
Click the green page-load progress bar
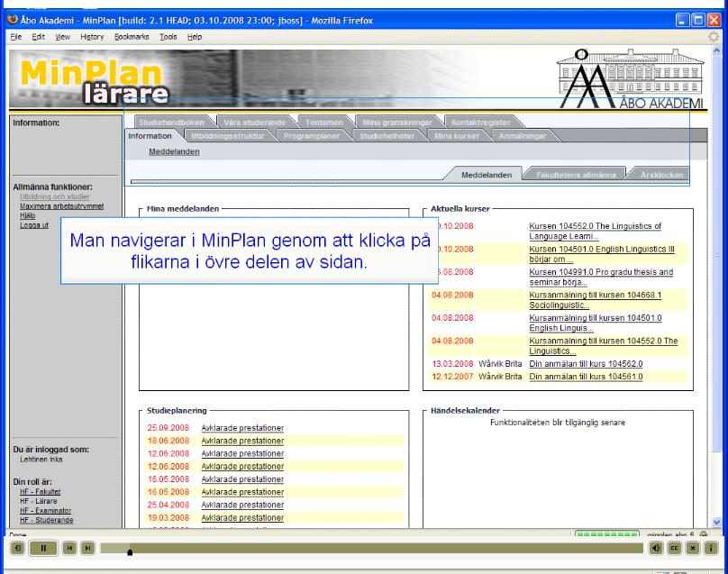coord(607,534)
